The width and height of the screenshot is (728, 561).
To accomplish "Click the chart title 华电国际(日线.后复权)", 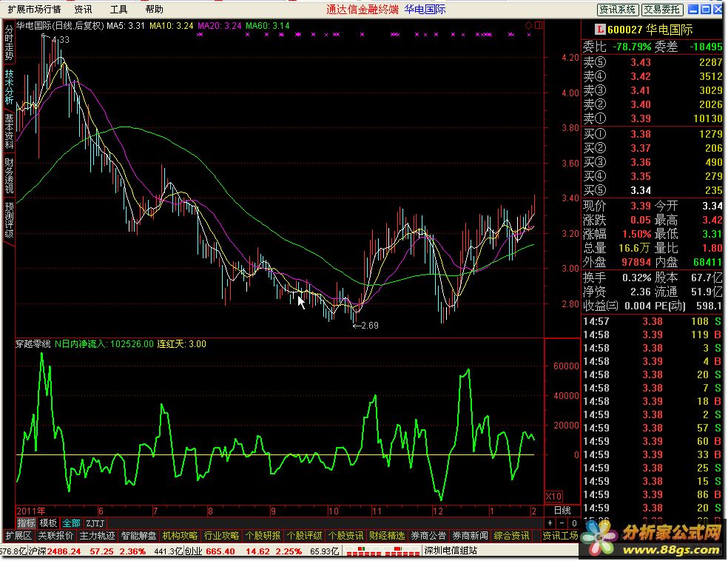I will [61, 26].
